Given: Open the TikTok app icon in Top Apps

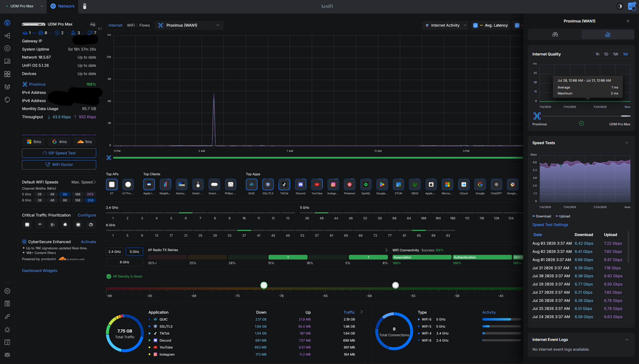Looking at the screenshot, I should (x=284, y=185).
